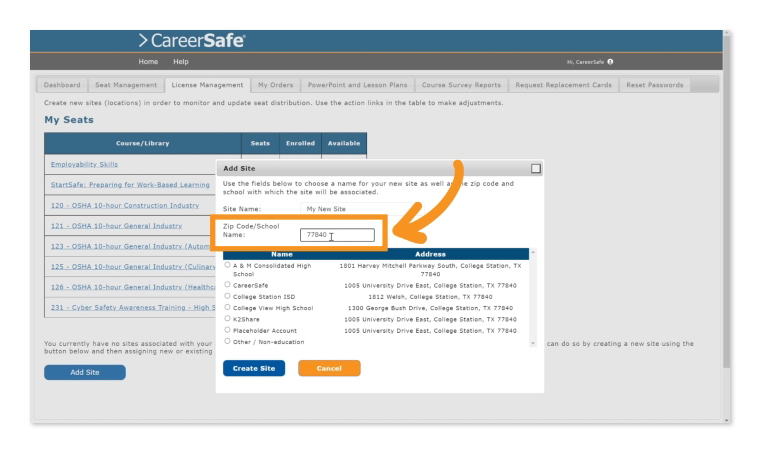Click the Create Site button
The height and width of the screenshot is (453, 760).
click(x=254, y=368)
